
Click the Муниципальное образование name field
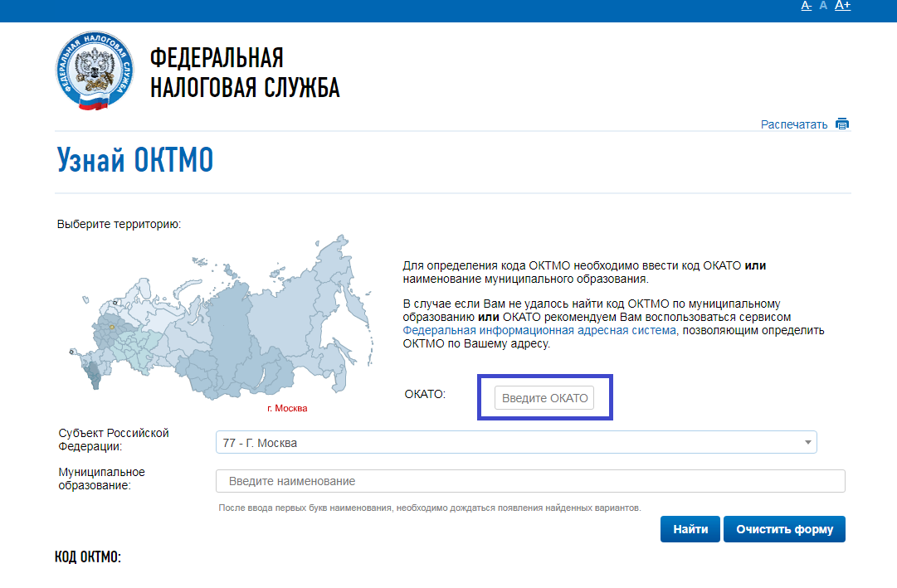point(529,481)
